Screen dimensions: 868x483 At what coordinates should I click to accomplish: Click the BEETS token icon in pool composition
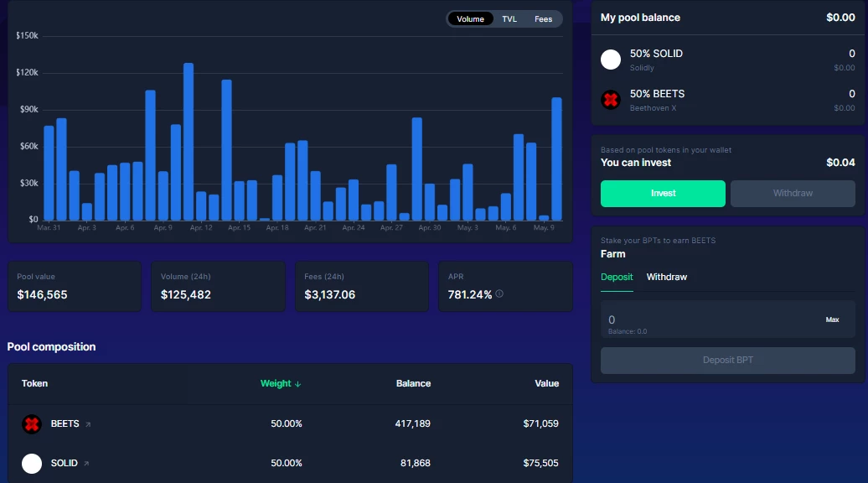pyautogui.click(x=32, y=423)
